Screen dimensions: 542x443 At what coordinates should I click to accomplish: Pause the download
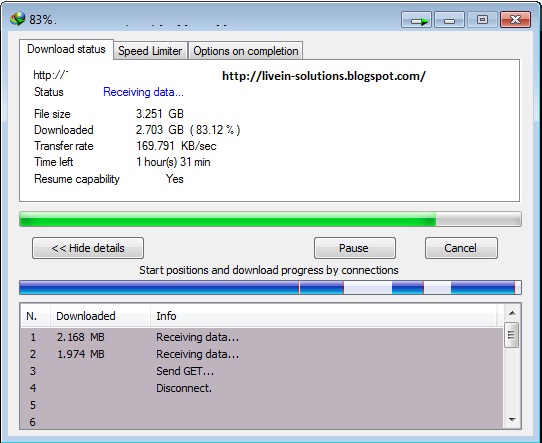[355, 248]
